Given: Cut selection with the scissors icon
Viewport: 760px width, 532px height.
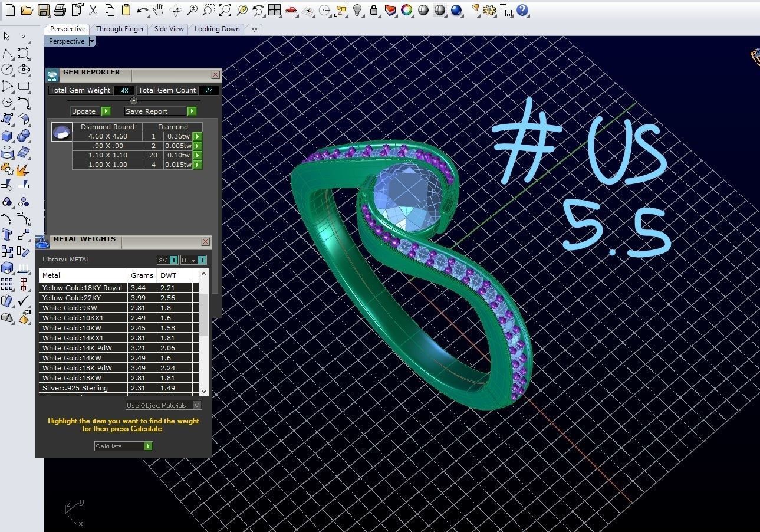Looking at the screenshot, I should pyautogui.click(x=93, y=10).
